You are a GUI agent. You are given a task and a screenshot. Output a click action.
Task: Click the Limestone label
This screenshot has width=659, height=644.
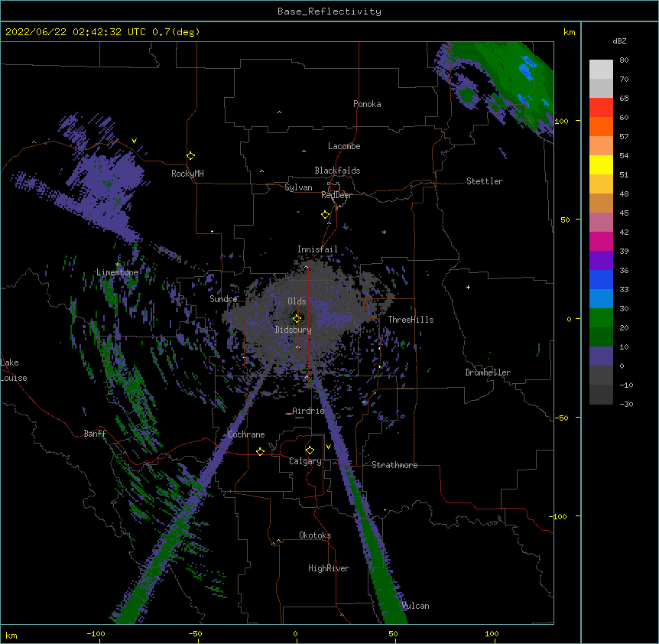(x=117, y=272)
